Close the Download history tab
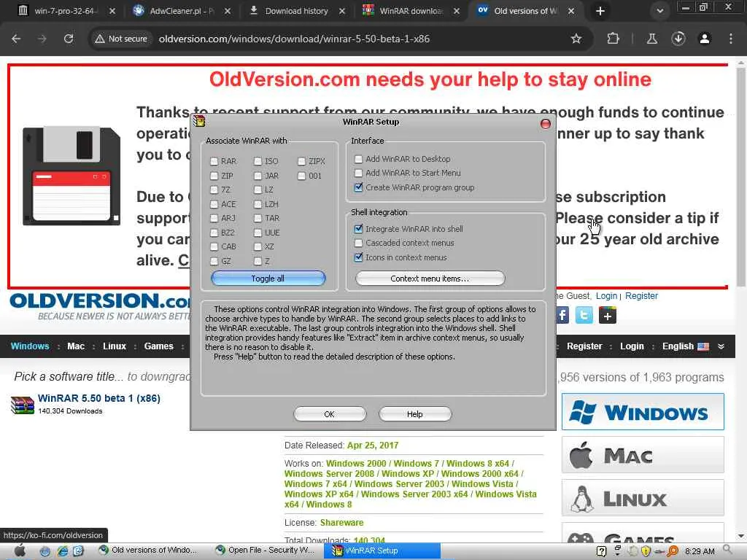The image size is (747, 560). pos(342,11)
